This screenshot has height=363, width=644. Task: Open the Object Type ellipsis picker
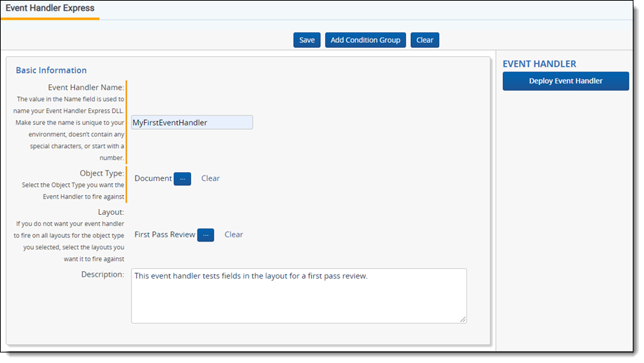point(182,178)
